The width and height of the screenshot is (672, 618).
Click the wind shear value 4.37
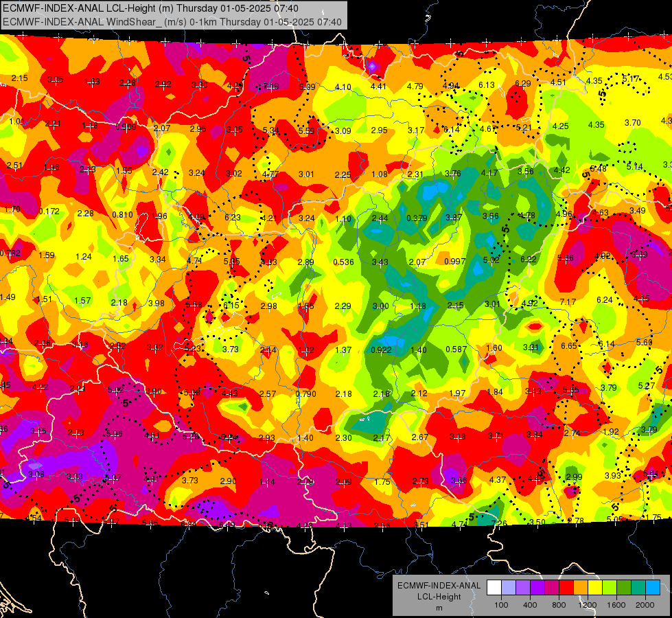coord(498,479)
